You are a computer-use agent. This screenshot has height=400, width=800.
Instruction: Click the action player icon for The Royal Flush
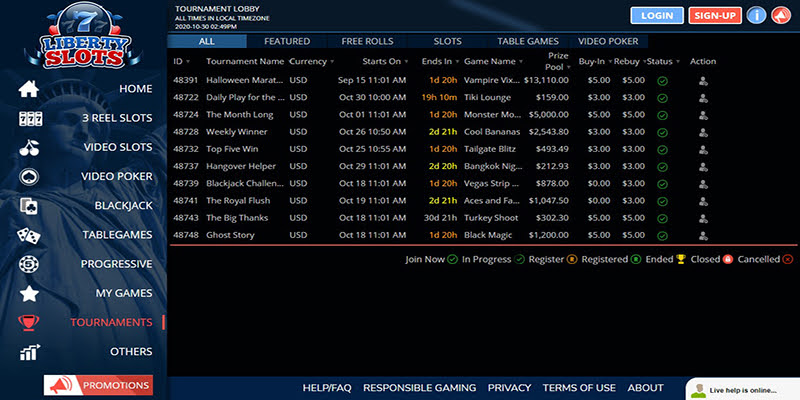(703, 202)
